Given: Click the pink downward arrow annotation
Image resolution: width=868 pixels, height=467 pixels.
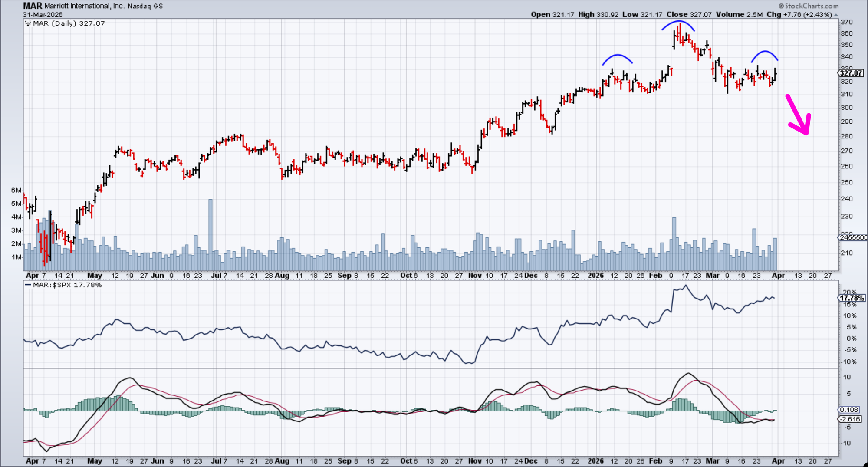Looking at the screenshot, I should coord(799,115).
